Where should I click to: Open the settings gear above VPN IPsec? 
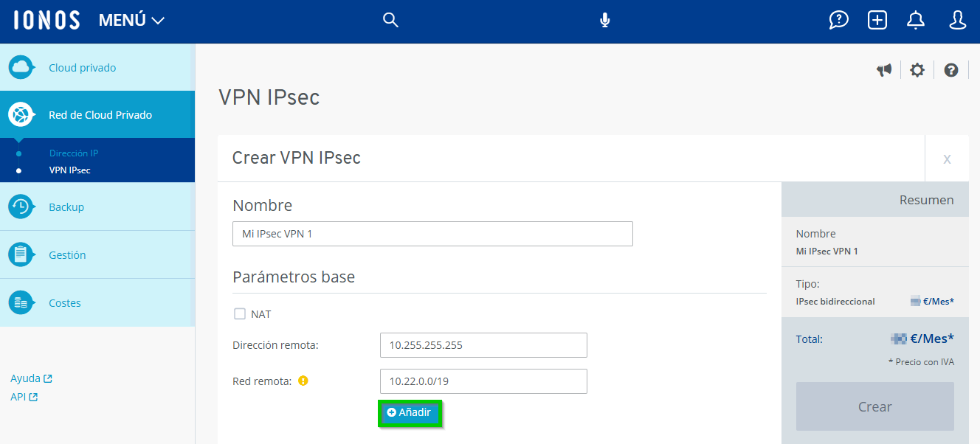tap(917, 69)
